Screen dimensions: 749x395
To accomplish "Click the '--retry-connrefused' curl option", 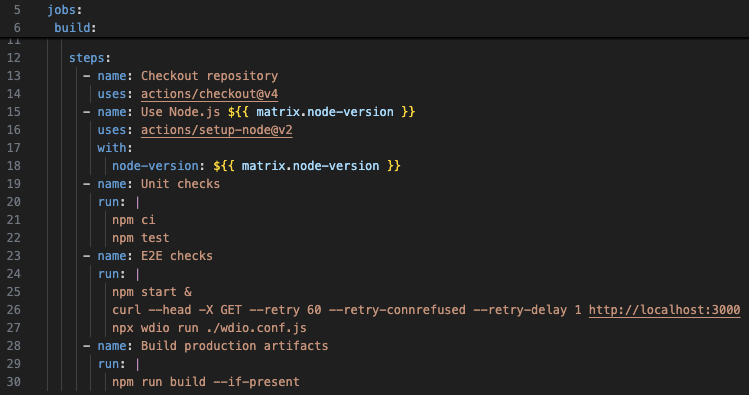I will tap(397, 310).
